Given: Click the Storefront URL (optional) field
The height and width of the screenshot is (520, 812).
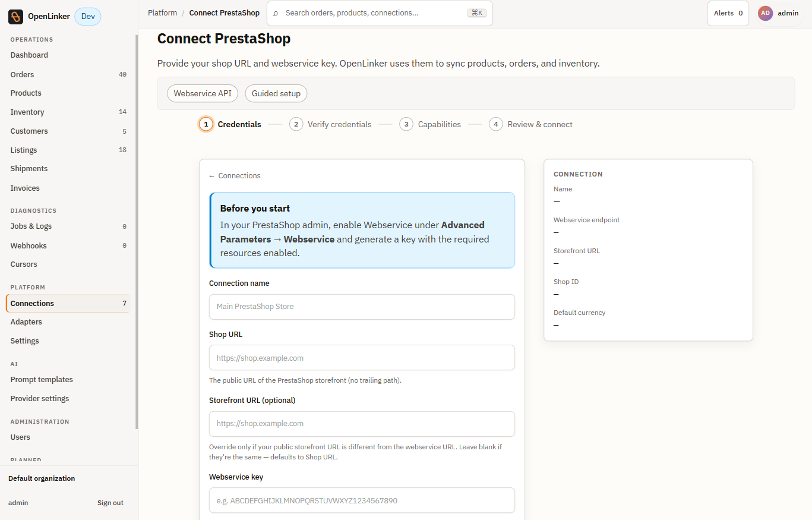Looking at the screenshot, I should pyautogui.click(x=362, y=424).
